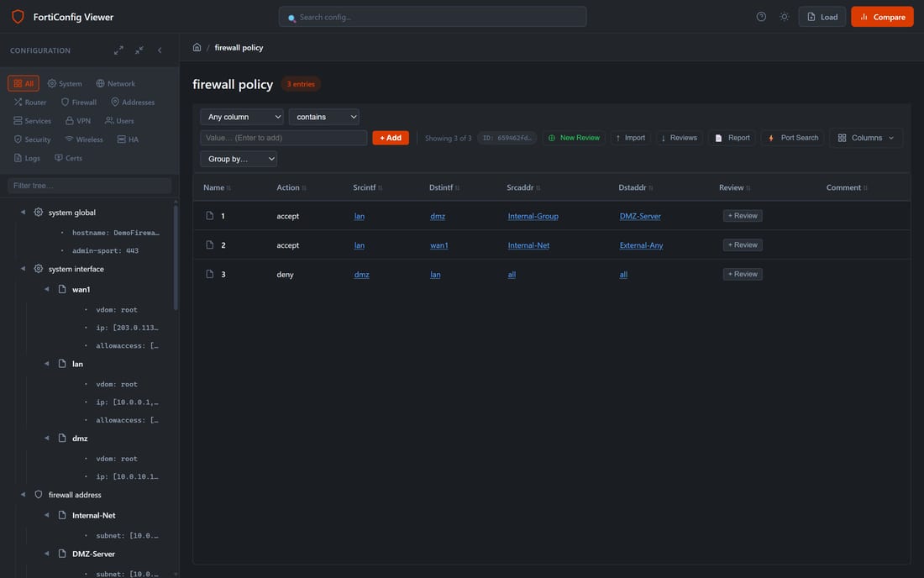The image size is (924, 578).
Task: Expand all tree nodes icon
Action: (x=118, y=50)
